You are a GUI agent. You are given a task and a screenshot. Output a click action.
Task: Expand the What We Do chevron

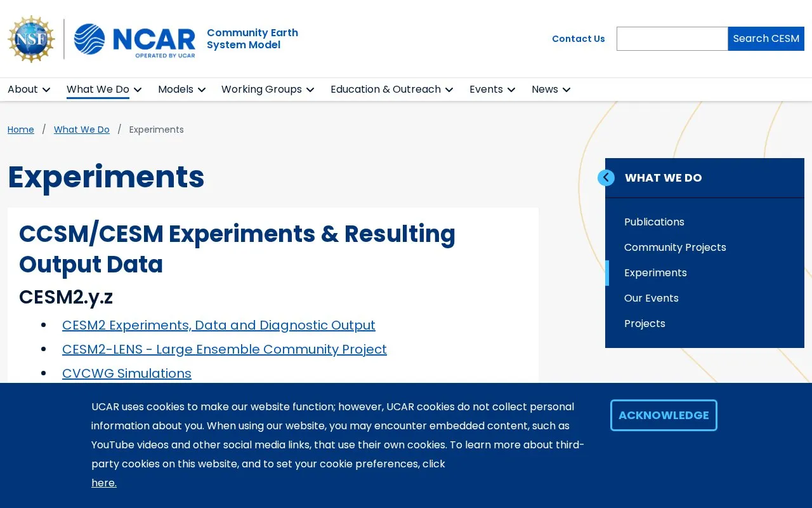point(138,90)
